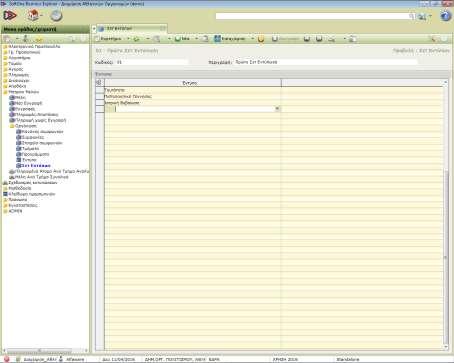Image resolution: width=454 pixels, height=363 pixels.
Task: Click the print toolbar icon
Action: (331, 39)
